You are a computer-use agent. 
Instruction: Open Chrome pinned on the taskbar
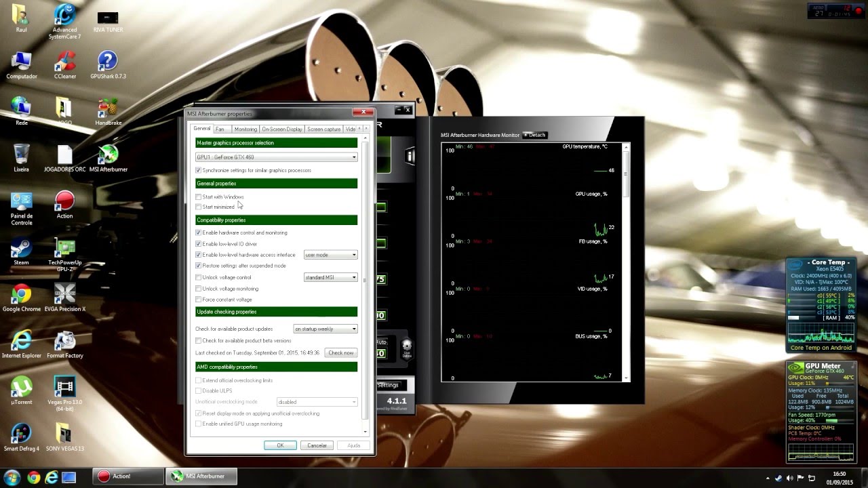pos(34,477)
